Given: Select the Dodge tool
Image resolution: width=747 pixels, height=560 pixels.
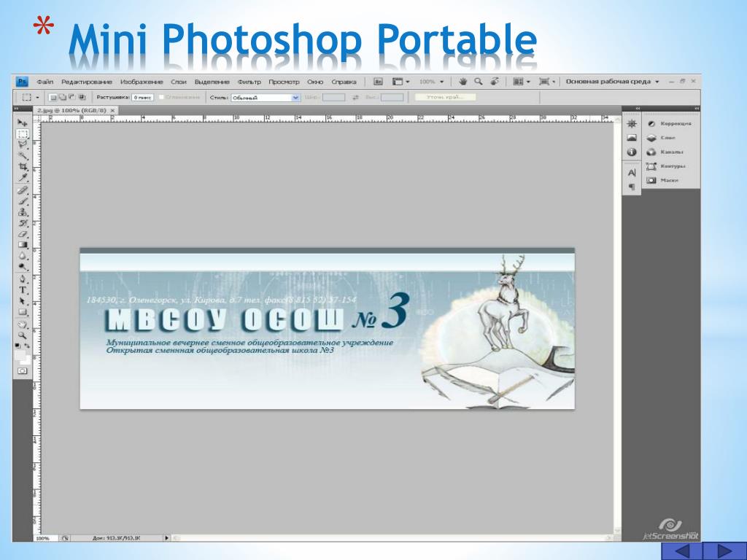Looking at the screenshot, I should [23, 267].
